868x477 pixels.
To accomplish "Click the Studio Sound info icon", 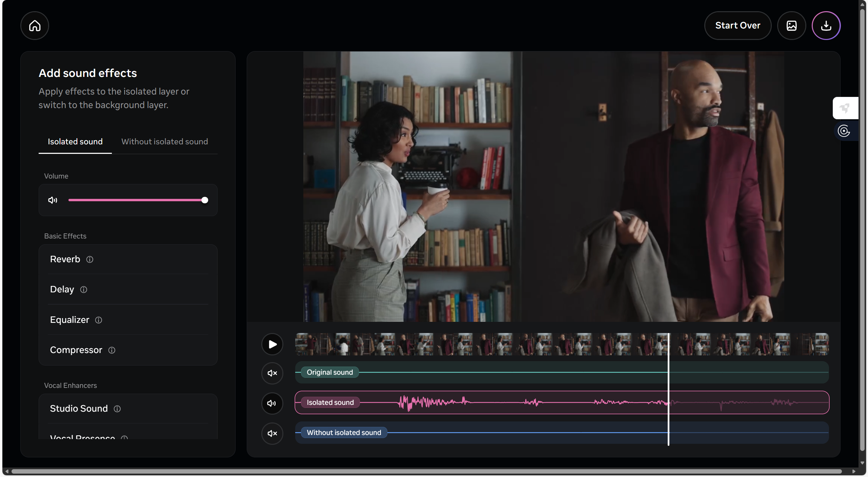I will pos(117,409).
